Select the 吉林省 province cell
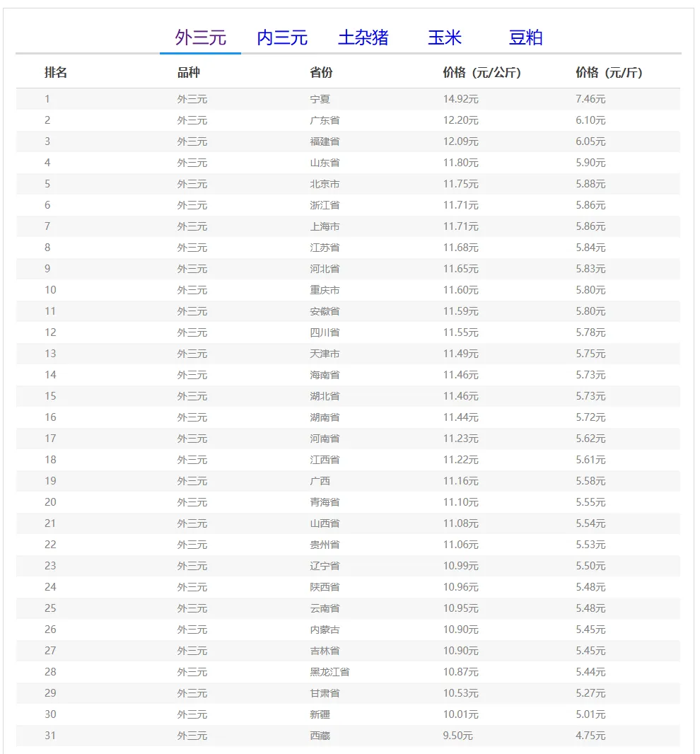 (325, 651)
